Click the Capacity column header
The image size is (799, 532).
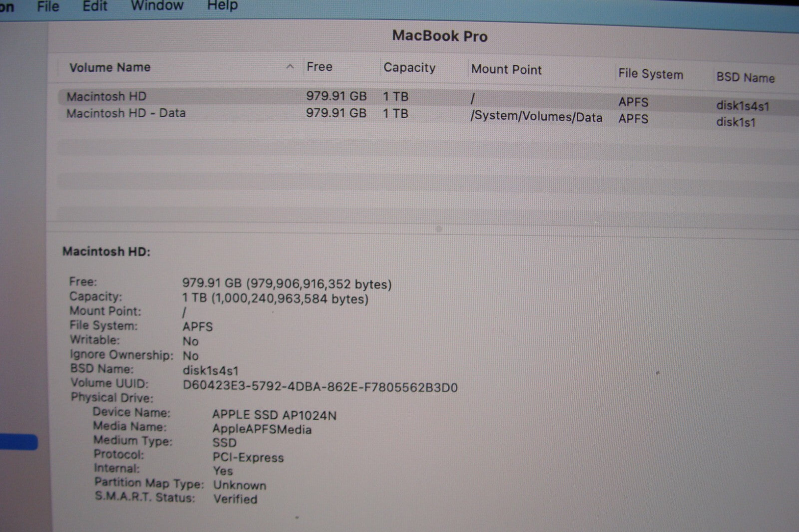pyautogui.click(x=409, y=68)
